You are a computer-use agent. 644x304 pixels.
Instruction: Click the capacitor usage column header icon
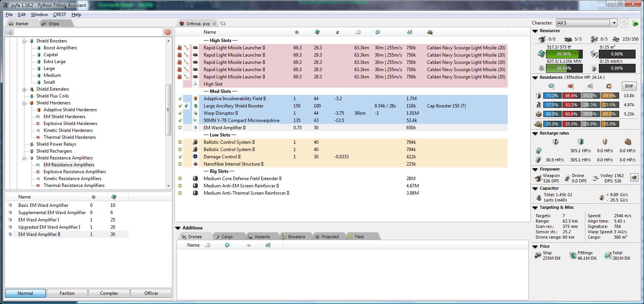337,32
